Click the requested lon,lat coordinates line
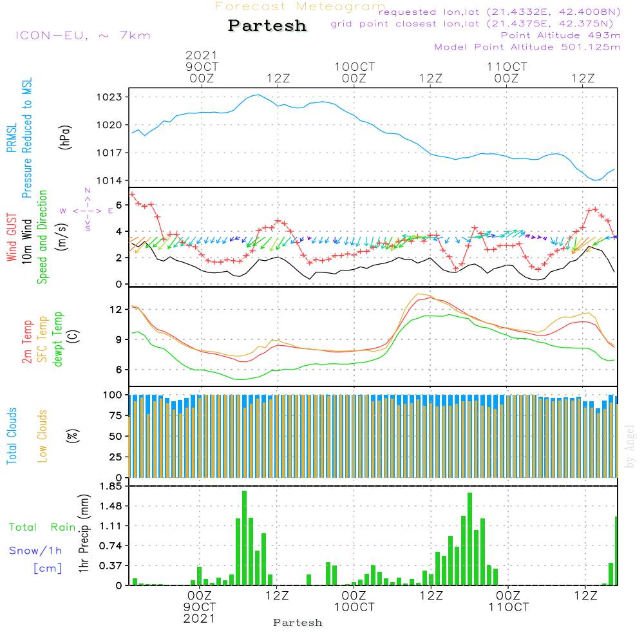The image size is (644, 644). pyautogui.click(x=500, y=12)
